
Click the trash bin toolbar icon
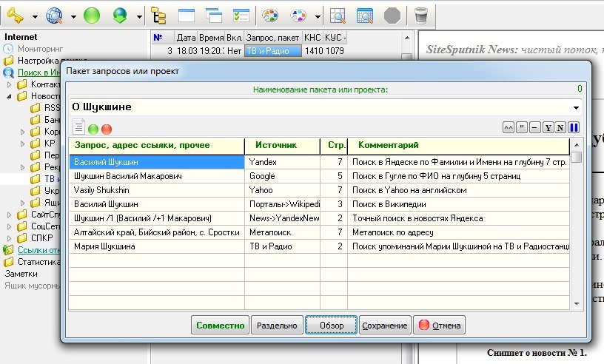pos(420,15)
